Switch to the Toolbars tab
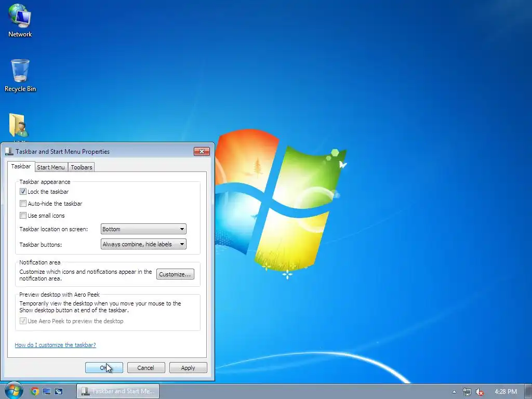This screenshot has width=532, height=399. tap(82, 167)
